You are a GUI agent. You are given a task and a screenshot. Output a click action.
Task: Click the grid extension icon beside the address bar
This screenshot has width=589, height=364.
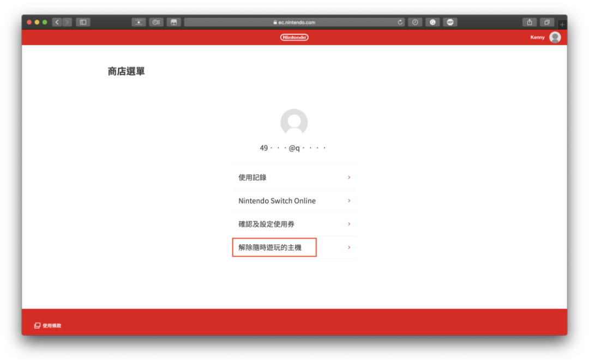coord(173,22)
